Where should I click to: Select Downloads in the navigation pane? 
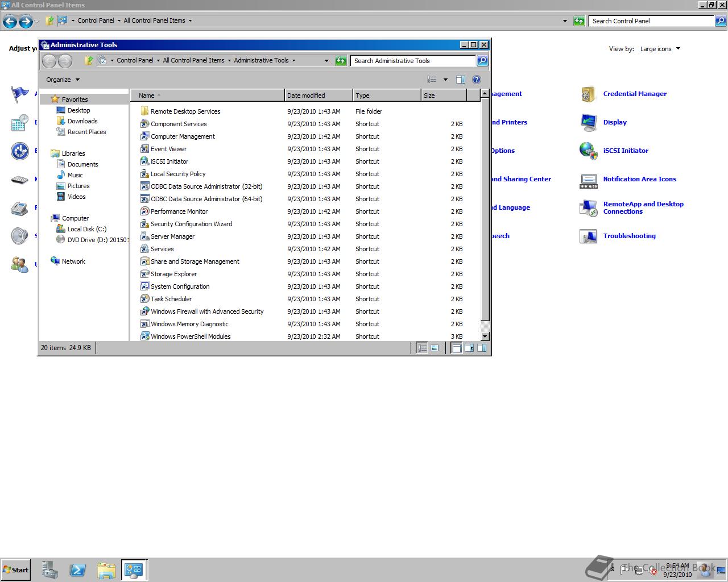pyautogui.click(x=82, y=121)
